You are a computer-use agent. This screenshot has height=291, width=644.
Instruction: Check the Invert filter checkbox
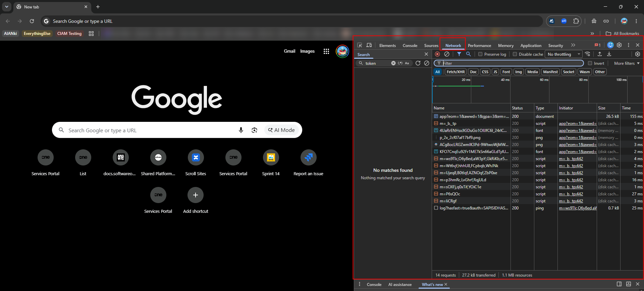(x=590, y=63)
